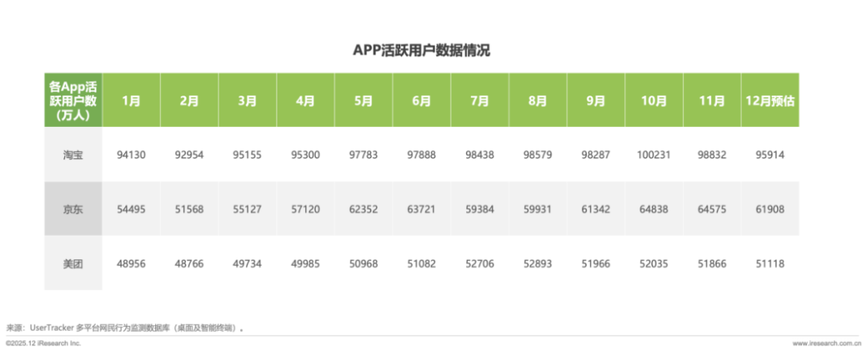The height and width of the screenshot is (351, 868).
Task: Click the 淘宝 value 98832
Action: (712, 155)
